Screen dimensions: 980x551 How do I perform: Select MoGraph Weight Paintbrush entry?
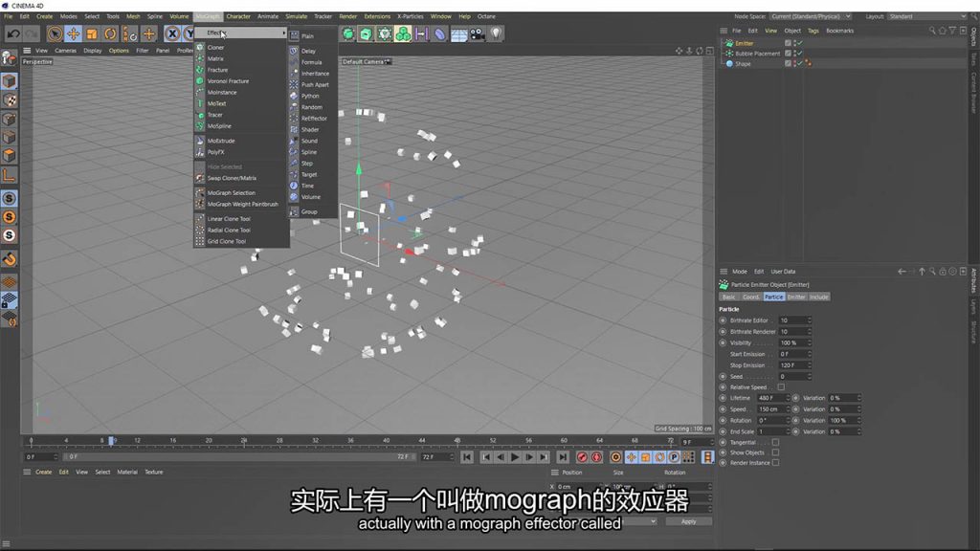coord(241,205)
